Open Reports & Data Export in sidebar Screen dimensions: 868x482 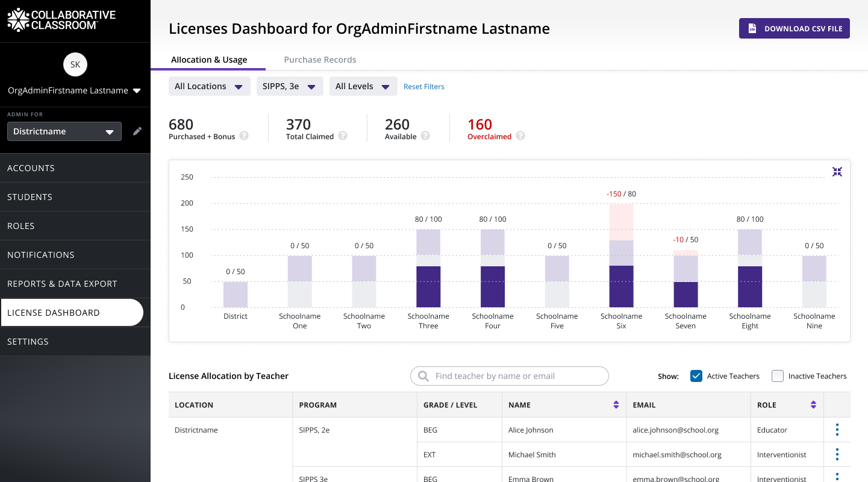(62, 284)
